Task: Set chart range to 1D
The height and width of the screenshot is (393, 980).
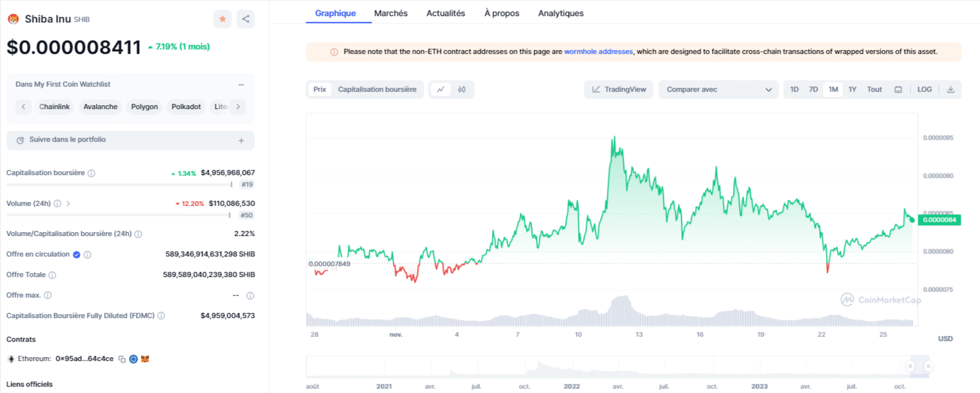Action: (794, 90)
